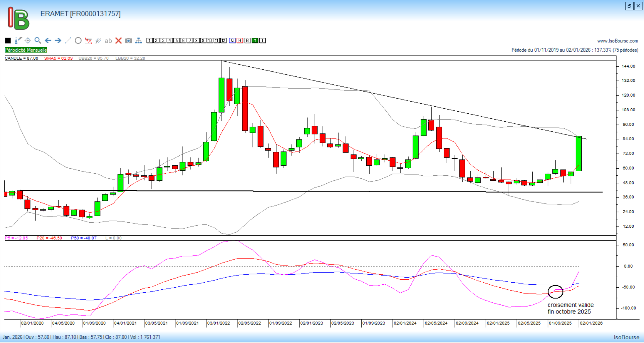The height and width of the screenshot is (343, 644).
Task: Toggle the M monthly periodicity button
Action: (255, 41)
